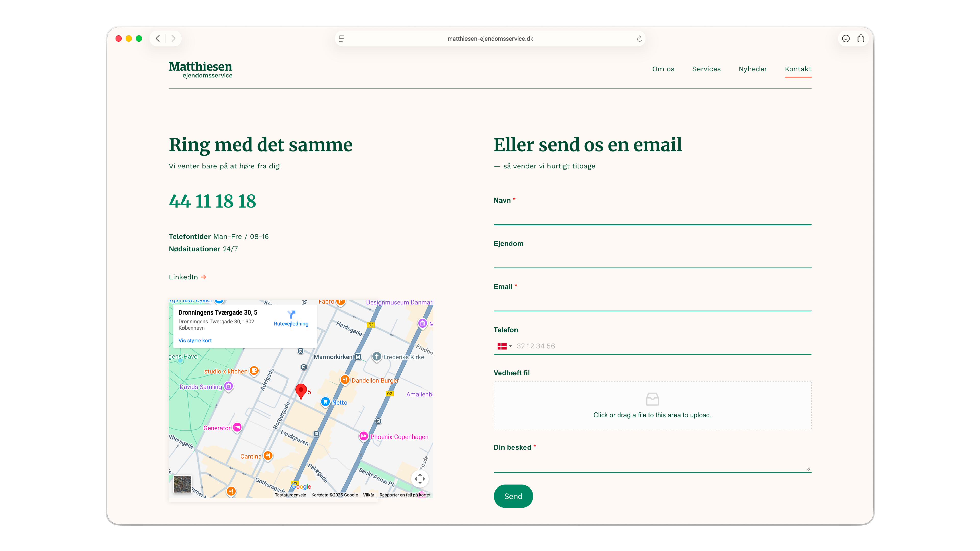
Task: Open the Services menu item
Action: pyautogui.click(x=706, y=69)
